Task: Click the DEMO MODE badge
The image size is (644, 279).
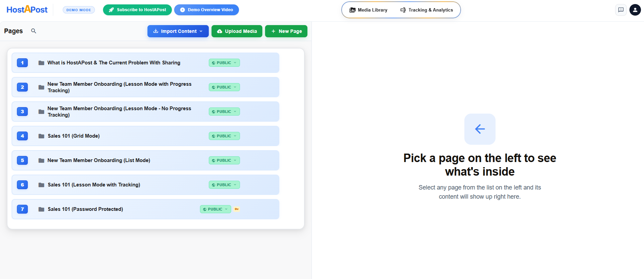Action: (79, 10)
